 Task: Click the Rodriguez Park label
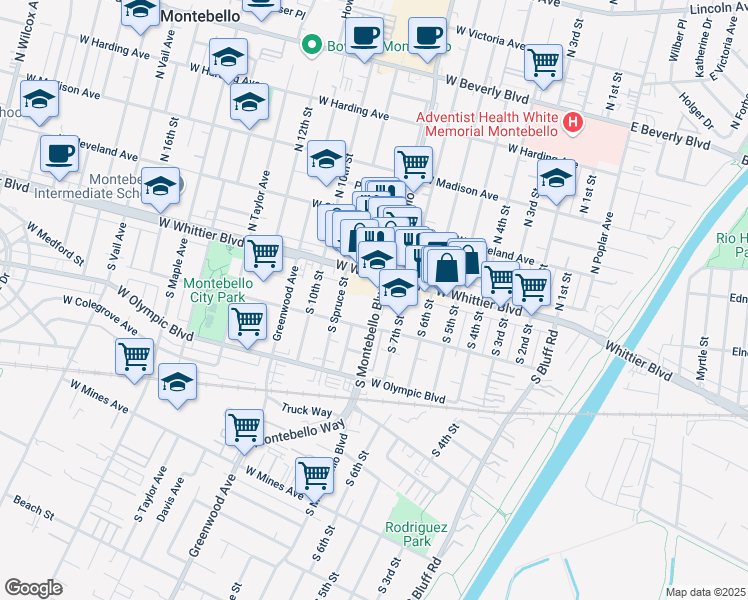(416, 534)
